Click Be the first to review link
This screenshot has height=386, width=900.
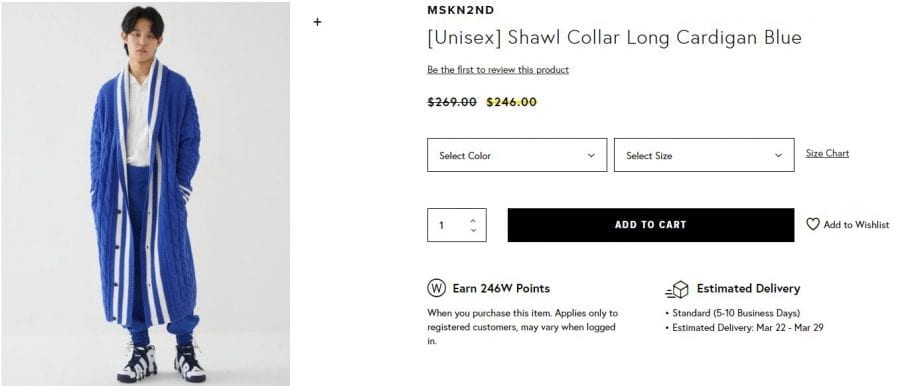(x=498, y=70)
